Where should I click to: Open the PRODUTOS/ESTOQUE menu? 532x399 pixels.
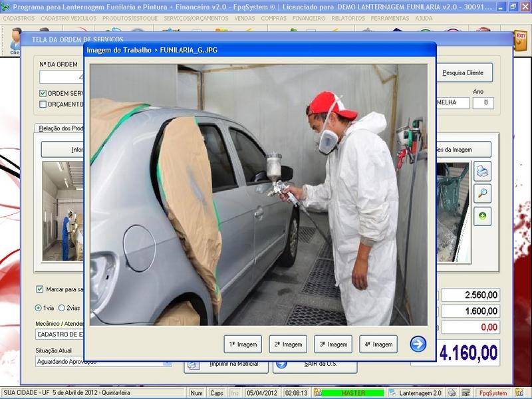[x=130, y=19]
